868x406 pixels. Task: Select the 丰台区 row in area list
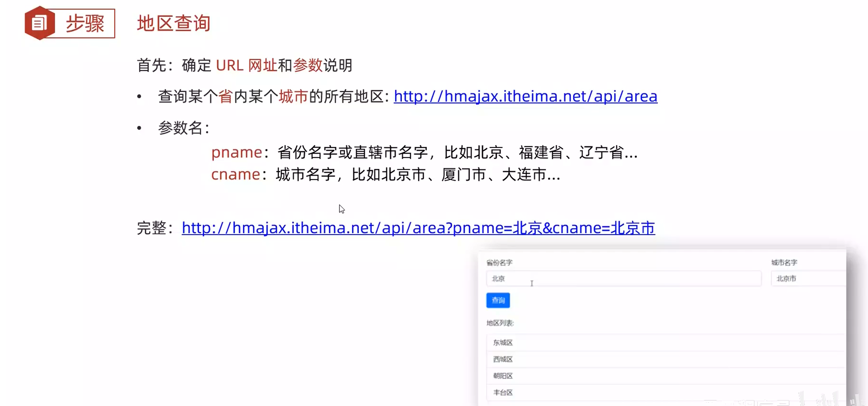[666, 392]
